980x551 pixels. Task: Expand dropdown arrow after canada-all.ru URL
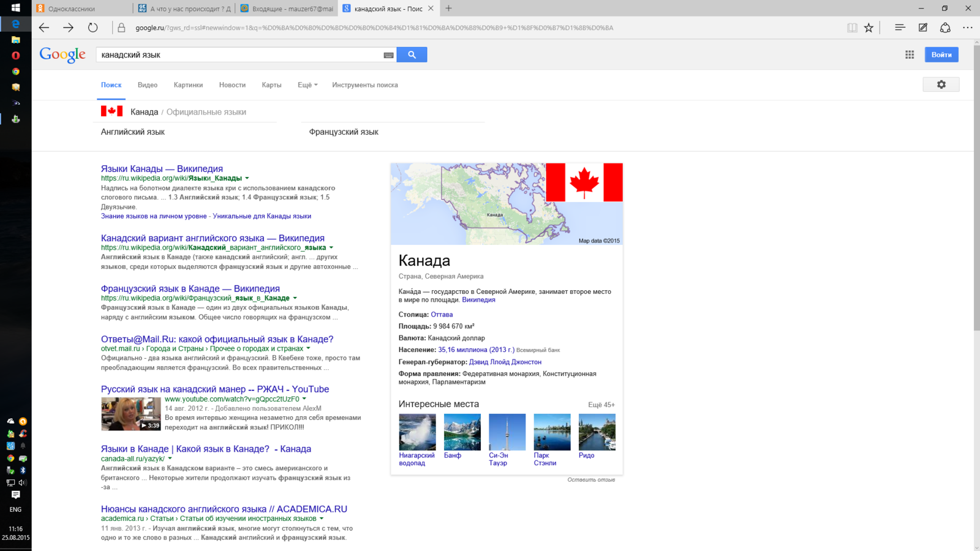pos(170,459)
